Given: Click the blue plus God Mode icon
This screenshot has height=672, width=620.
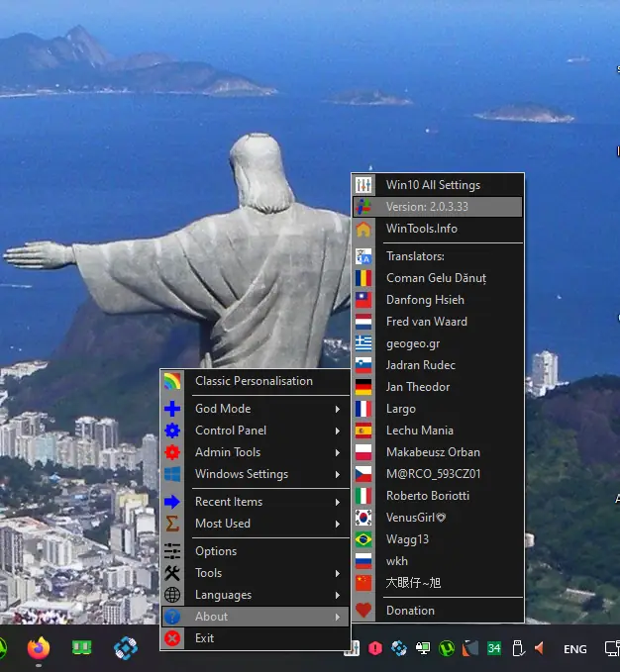Looking at the screenshot, I should pos(172,409).
